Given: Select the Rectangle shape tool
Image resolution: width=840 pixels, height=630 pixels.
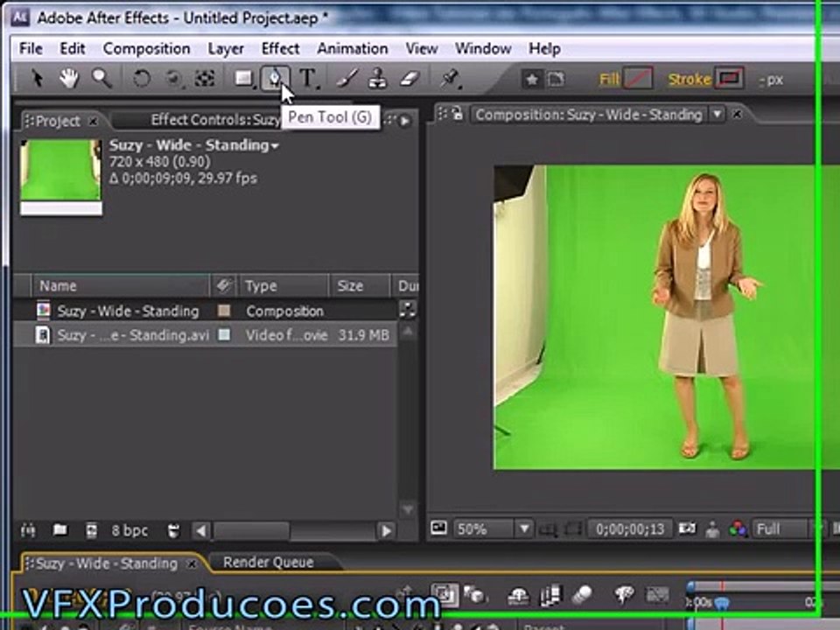Looking at the screenshot, I should (x=244, y=79).
